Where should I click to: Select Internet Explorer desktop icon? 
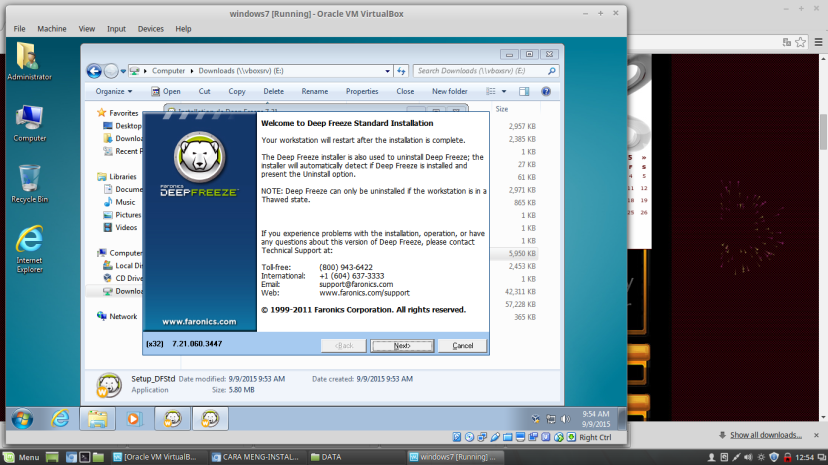(x=30, y=249)
